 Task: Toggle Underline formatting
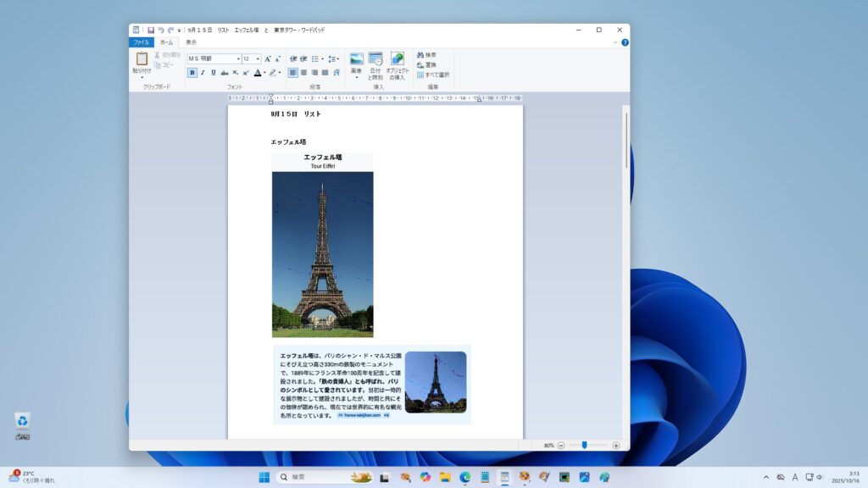pyautogui.click(x=213, y=73)
